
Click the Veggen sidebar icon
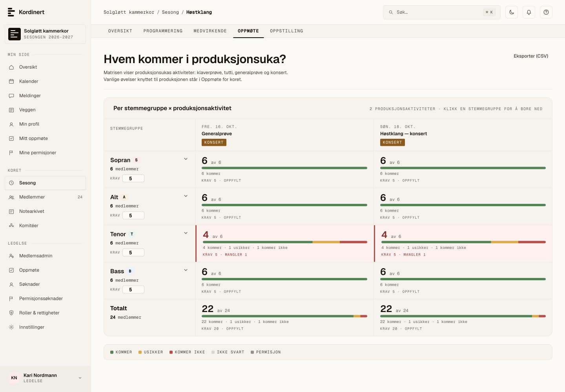click(x=11, y=110)
